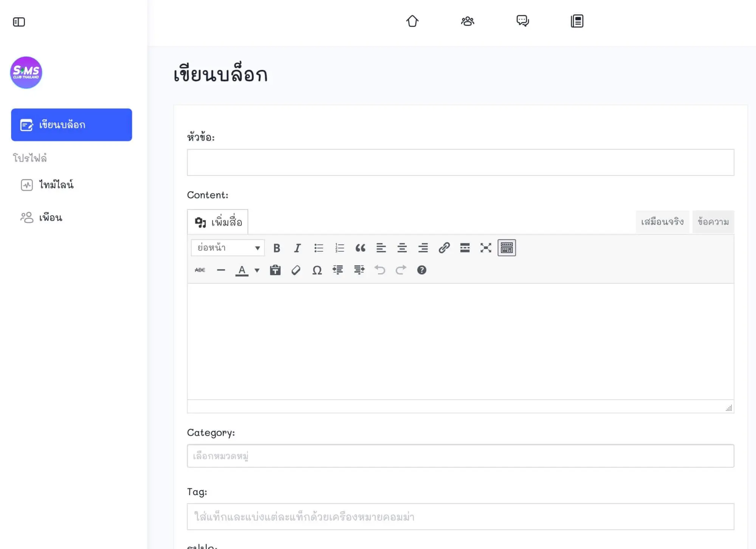Open the news articles icon
This screenshot has width=756, height=549.
point(577,21)
